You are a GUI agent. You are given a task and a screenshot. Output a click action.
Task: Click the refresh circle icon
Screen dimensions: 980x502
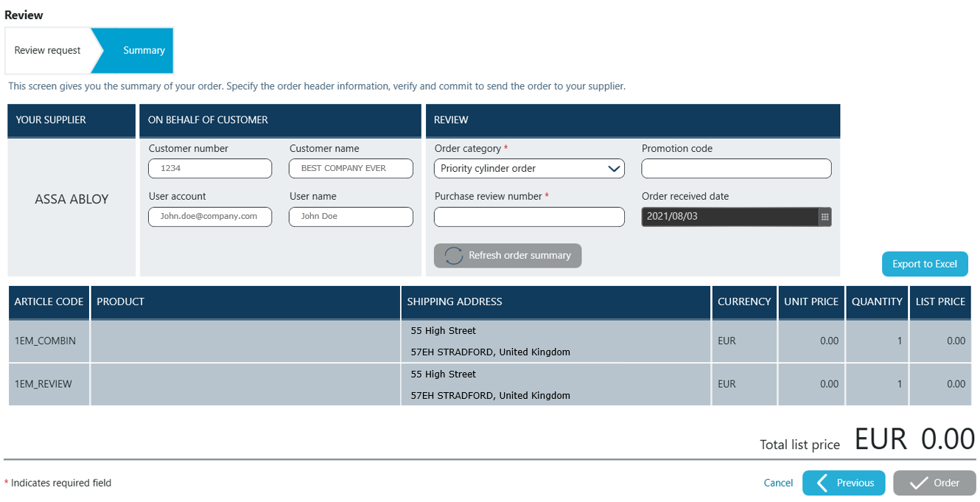click(454, 256)
